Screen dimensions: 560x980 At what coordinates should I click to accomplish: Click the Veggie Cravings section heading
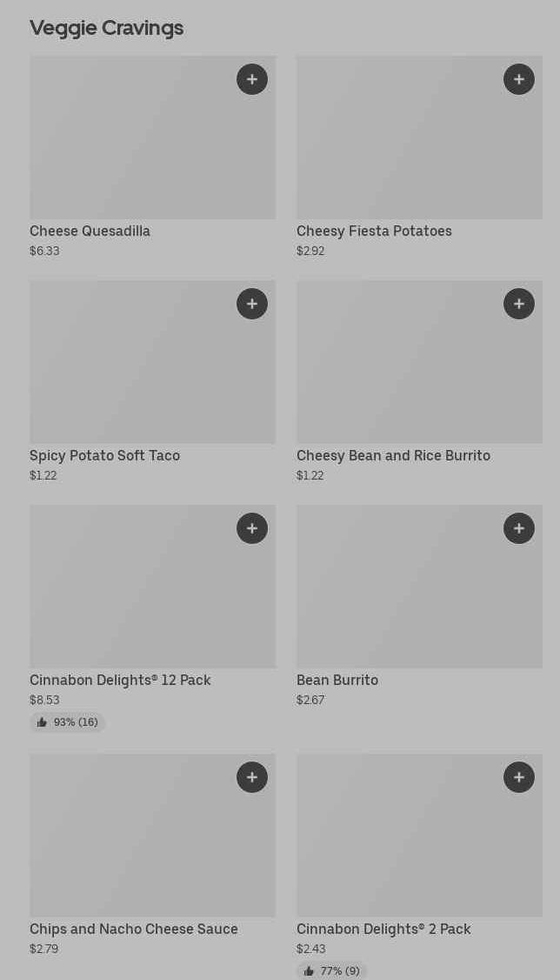(106, 28)
